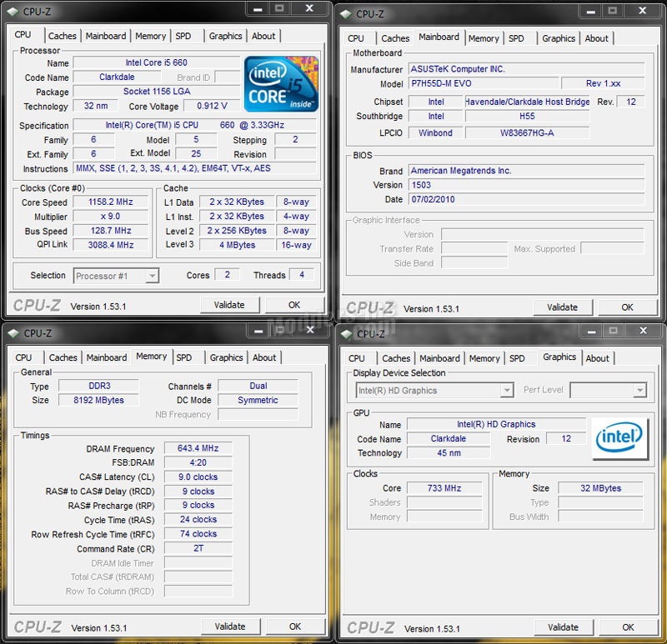Select SPD tab in the GPU window
This screenshot has height=644, width=667.
[517, 358]
